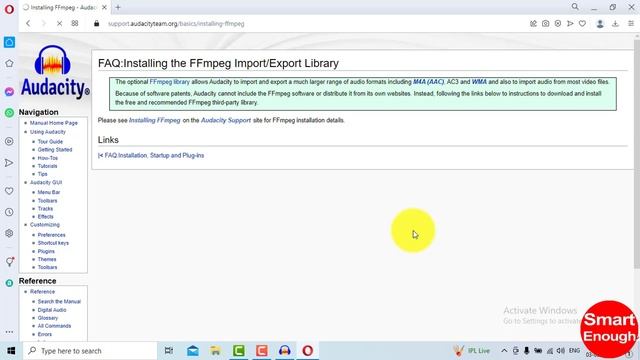Viewport: 640px width, 360px height.
Task: Open Settings gear icon in the sidebar
Action: click(x=9, y=233)
